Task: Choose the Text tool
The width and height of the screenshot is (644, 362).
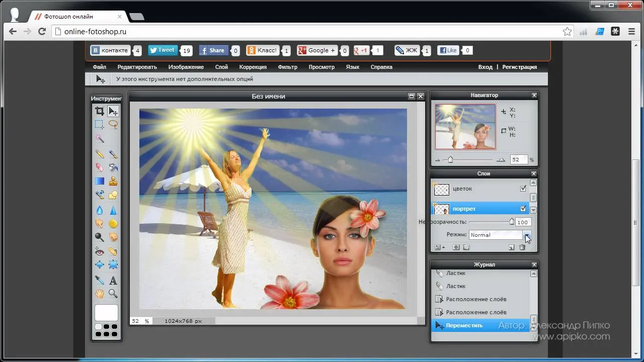Action: click(x=113, y=281)
